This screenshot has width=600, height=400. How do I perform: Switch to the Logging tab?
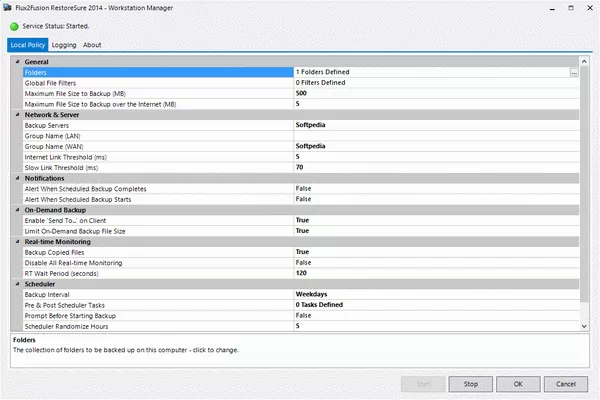pos(64,45)
